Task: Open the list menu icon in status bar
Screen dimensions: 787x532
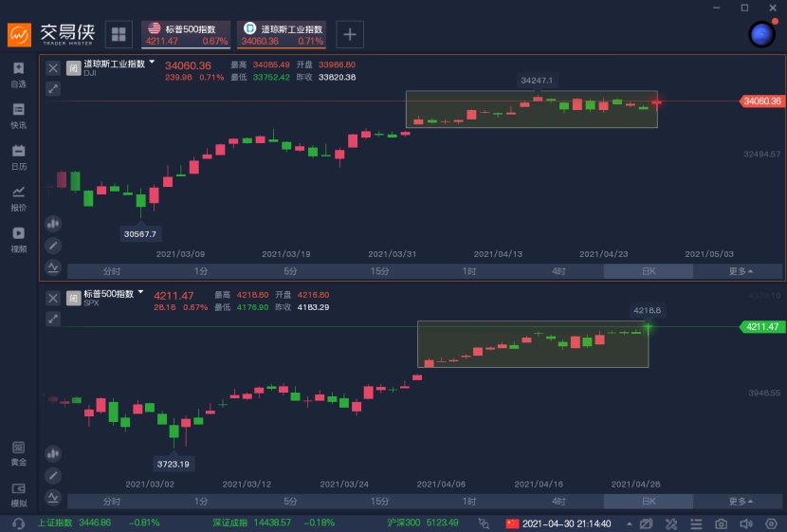Action: [696, 523]
